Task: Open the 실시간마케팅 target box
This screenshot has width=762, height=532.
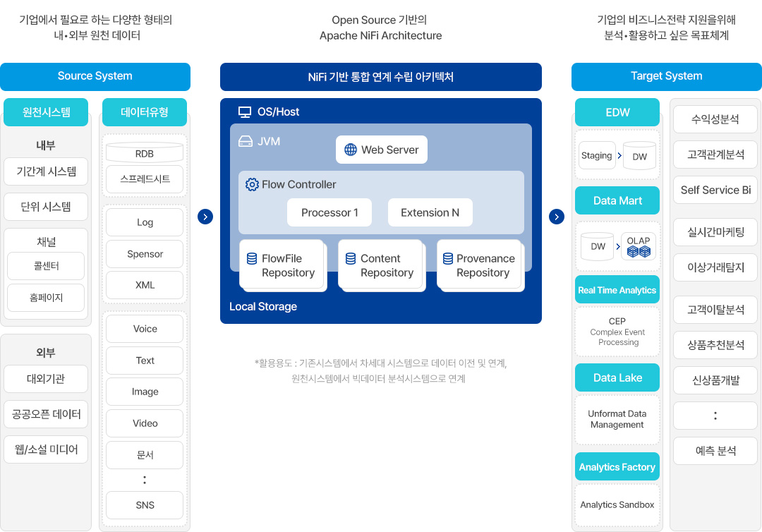Action: (715, 232)
